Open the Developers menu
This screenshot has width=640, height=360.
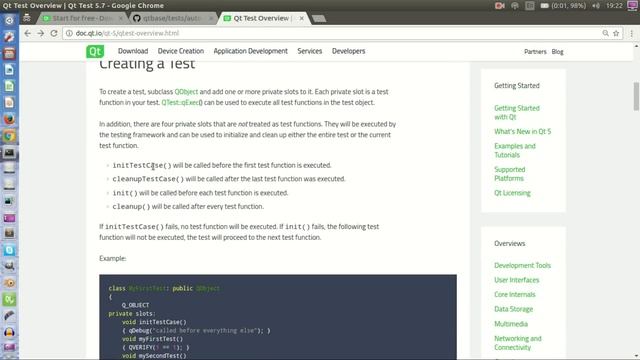click(x=349, y=51)
